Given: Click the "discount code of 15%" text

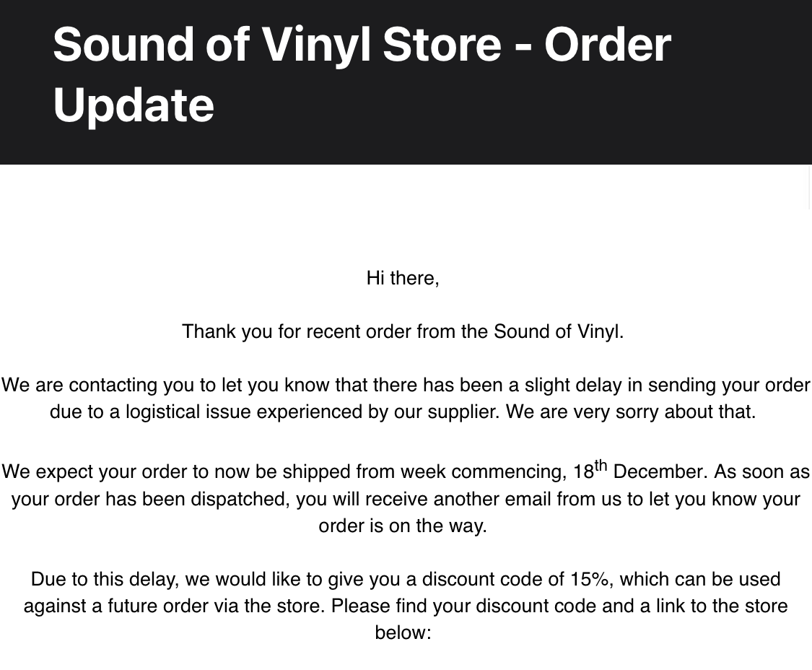Looking at the screenshot, I should [518, 579].
